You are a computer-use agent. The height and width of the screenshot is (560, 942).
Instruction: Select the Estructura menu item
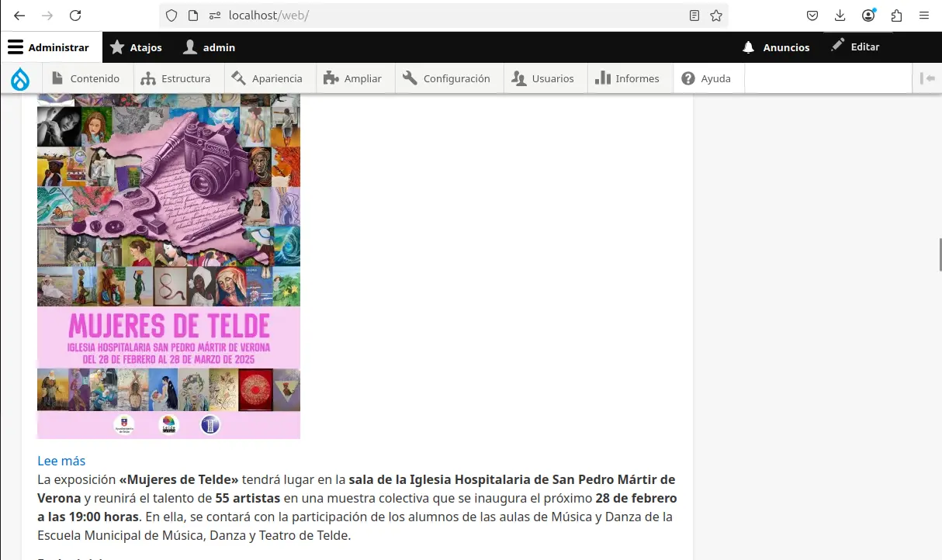177,78
